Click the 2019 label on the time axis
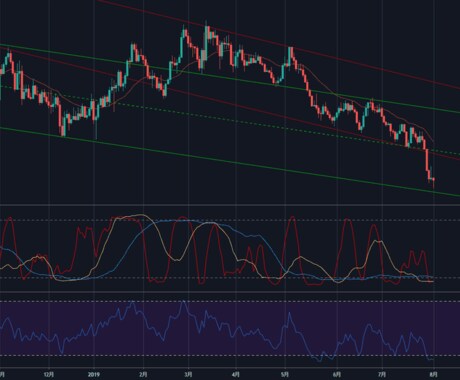 click(94, 374)
